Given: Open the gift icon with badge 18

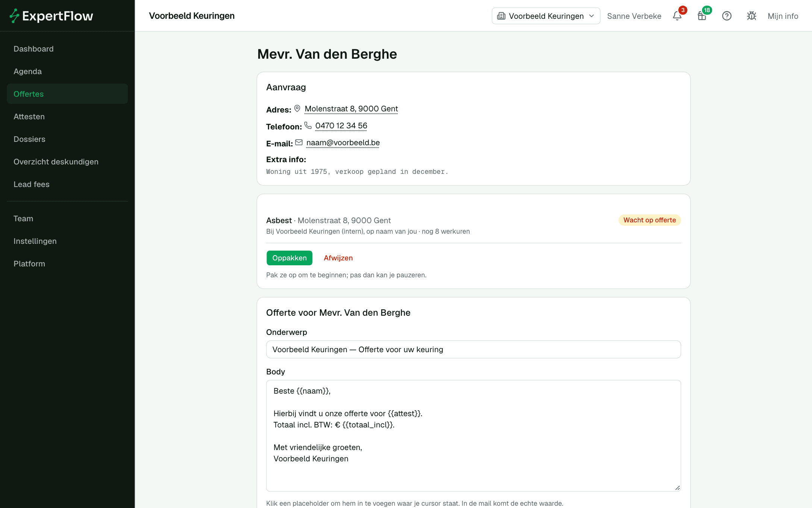Looking at the screenshot, I should [x=702, y=16].
